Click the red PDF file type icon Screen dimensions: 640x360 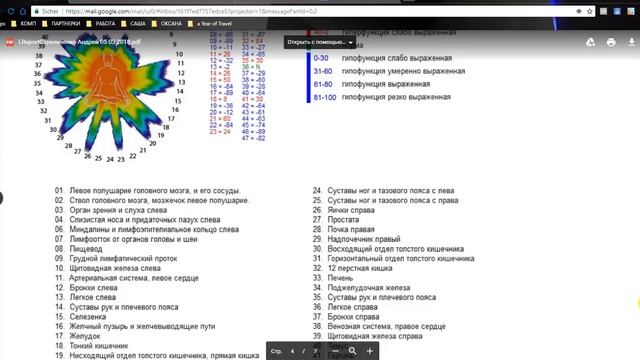tap(10, 42)
